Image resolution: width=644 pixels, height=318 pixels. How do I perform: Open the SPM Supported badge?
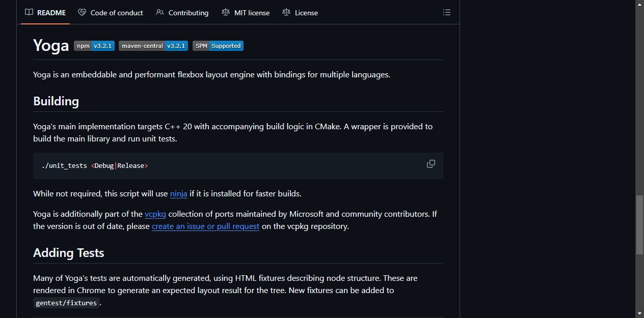tap(218, 46)
